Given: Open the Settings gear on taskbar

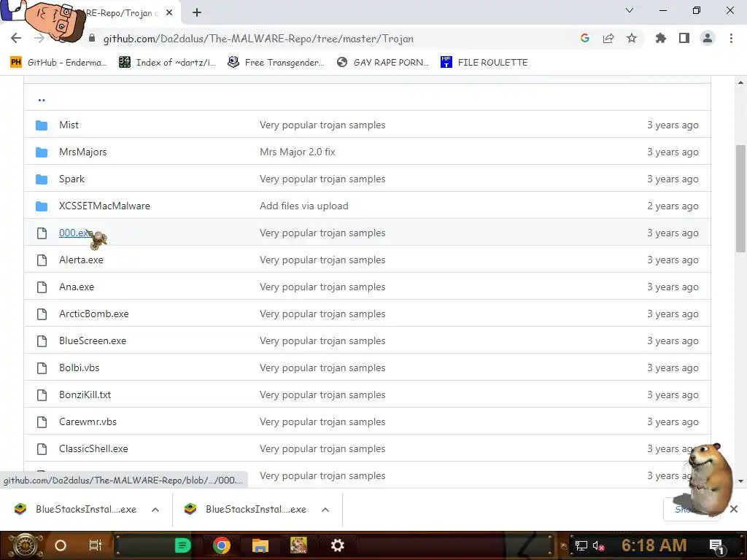Looking at the screenshot, I should tap(337, 545).
